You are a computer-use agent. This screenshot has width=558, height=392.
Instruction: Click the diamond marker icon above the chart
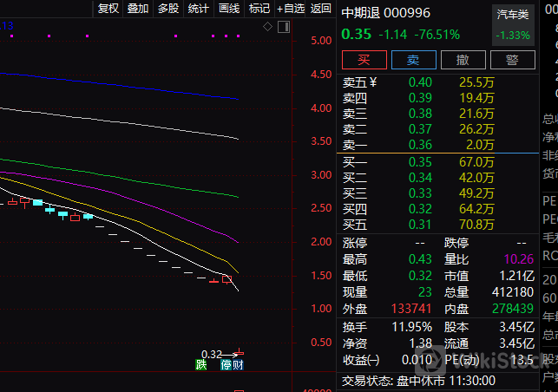tap(268, 27)
